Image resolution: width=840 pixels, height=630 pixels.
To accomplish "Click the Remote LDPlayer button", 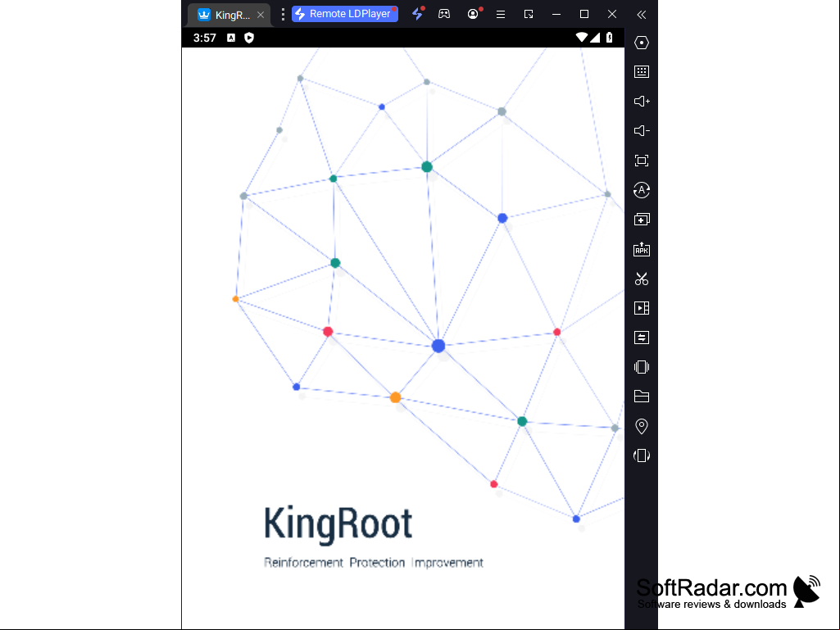I will point(344,14).
